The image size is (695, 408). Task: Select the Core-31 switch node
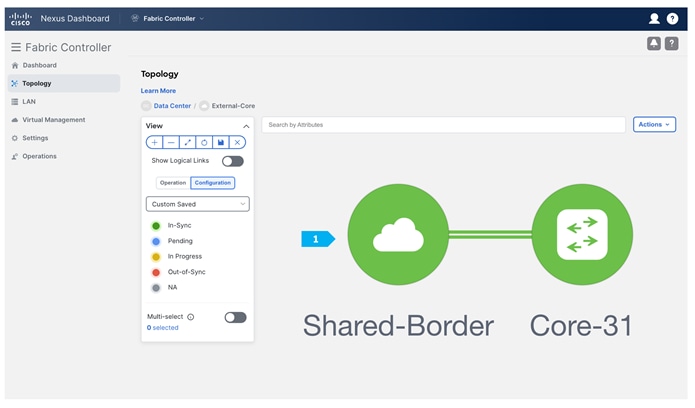582,235
